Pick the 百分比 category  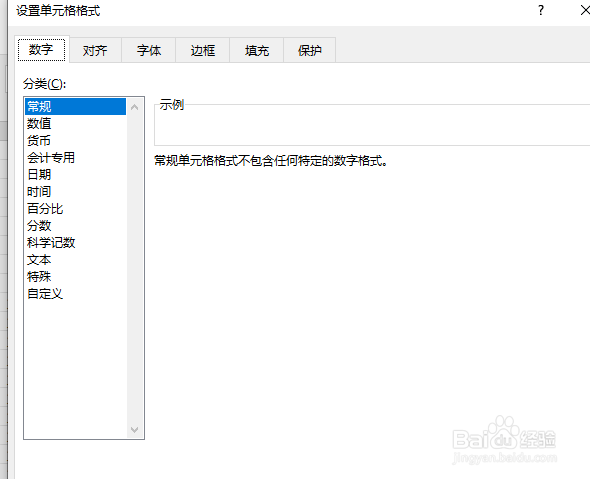coord(75,208)
